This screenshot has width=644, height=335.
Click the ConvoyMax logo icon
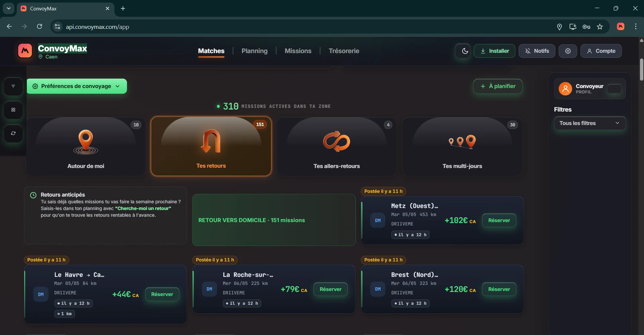(x=25, y=51)
